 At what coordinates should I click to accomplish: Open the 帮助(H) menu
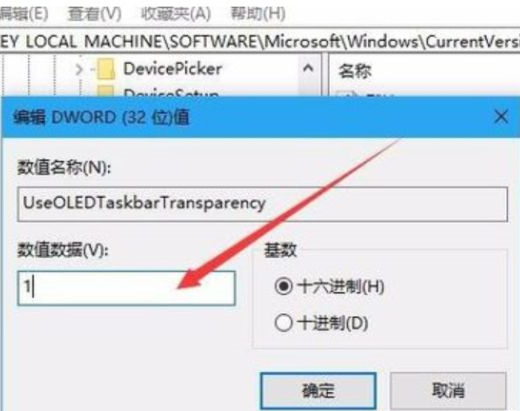[x=258, y=14]
